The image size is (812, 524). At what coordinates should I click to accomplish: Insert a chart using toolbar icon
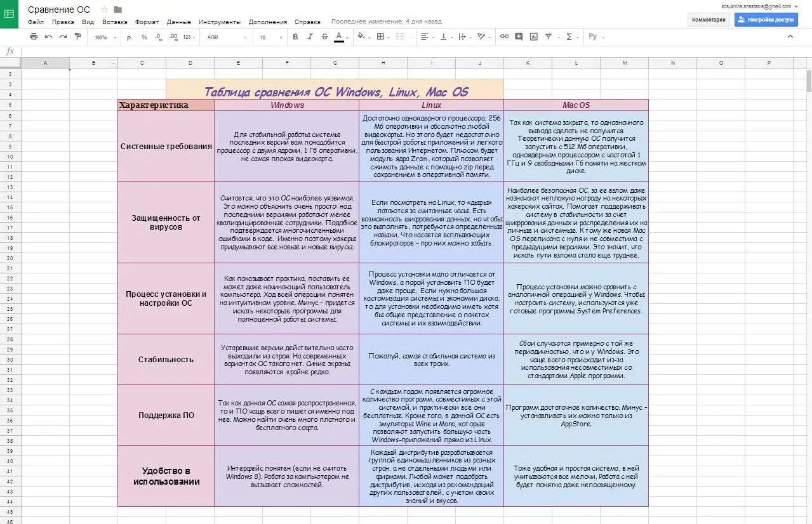[x=533, y=37]
